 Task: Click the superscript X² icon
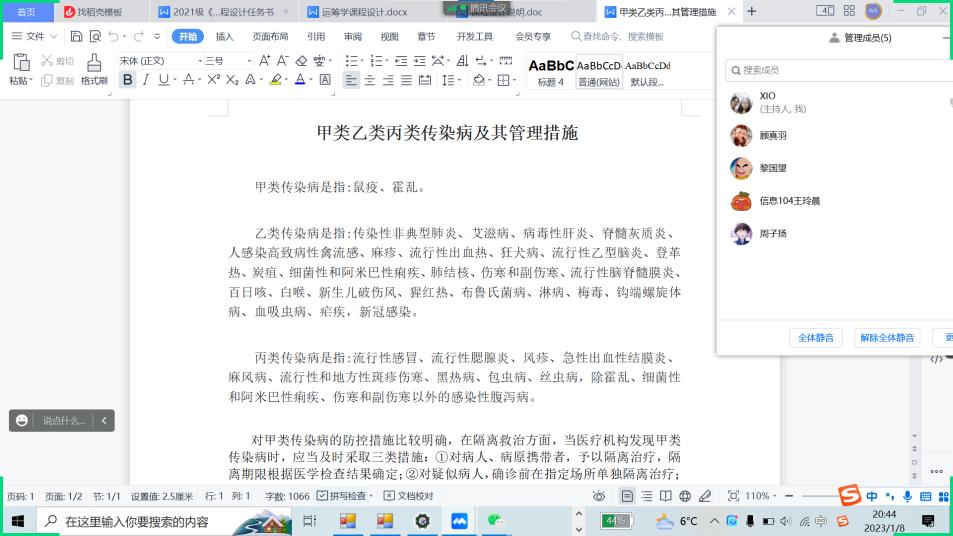pos(214,80)
